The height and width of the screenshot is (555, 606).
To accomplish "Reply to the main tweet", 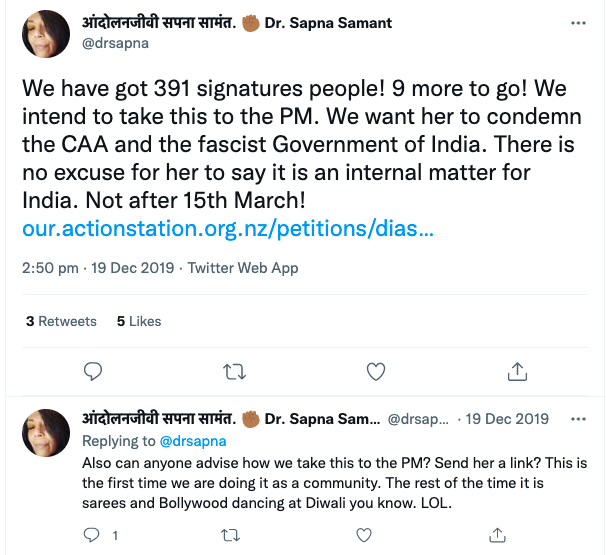I will (93, 372).
